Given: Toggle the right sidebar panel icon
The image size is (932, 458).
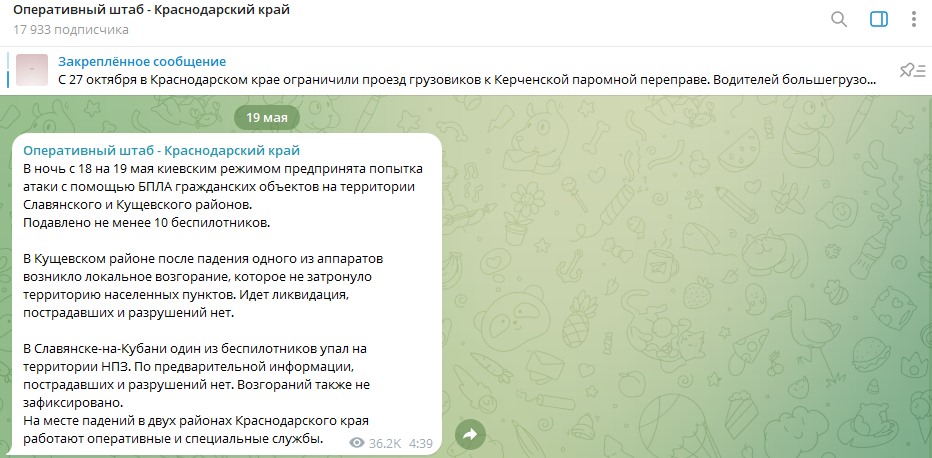Looking at the screenshot, I should click(x=879, y=20).
